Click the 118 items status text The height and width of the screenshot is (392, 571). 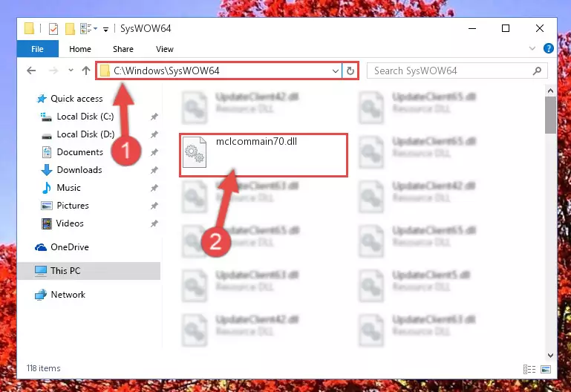click(x=44, y=368)
